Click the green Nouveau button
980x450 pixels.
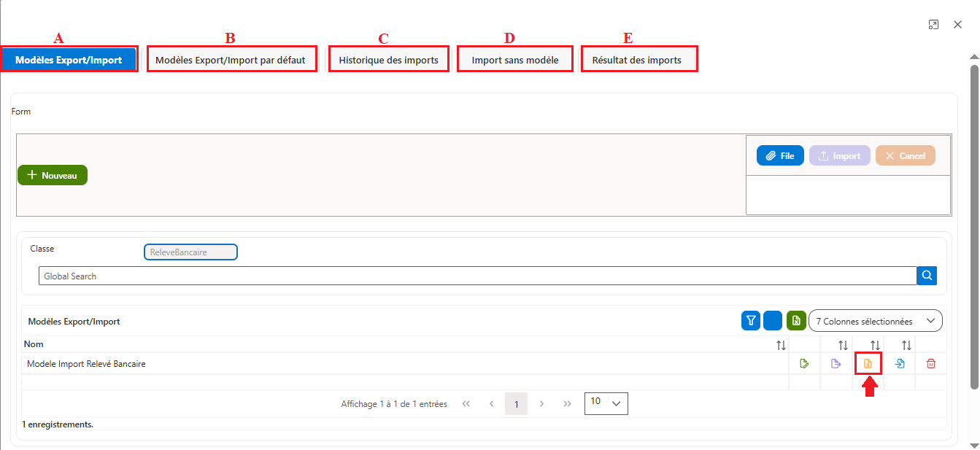(x=53, y=175)
